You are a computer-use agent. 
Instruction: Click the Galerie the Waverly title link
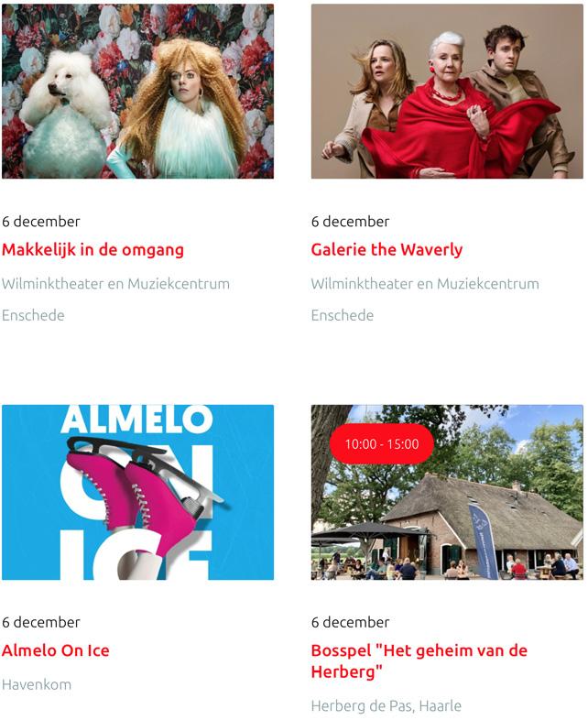coord(387,250)
